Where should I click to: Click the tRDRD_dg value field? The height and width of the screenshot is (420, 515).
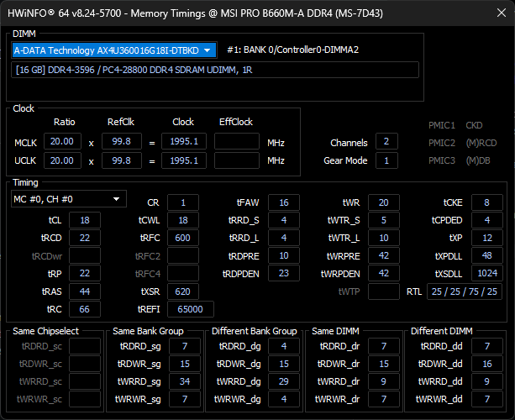coord(284,346)
